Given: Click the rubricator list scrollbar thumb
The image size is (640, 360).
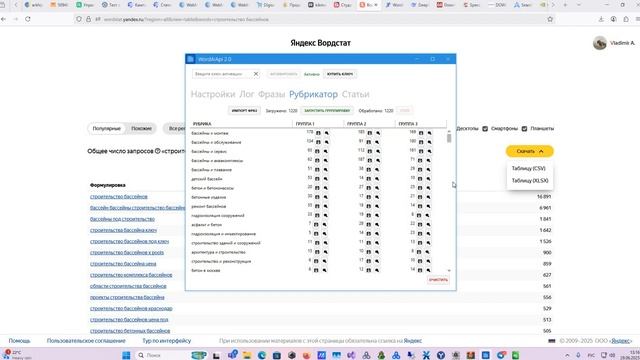Looking at the screenshot, I should (449, 138).
